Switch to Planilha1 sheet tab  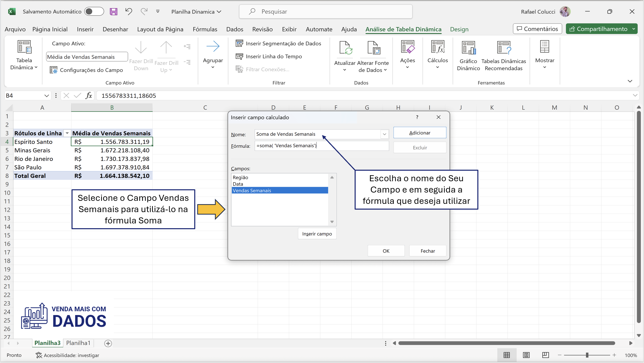coord(78,343)
